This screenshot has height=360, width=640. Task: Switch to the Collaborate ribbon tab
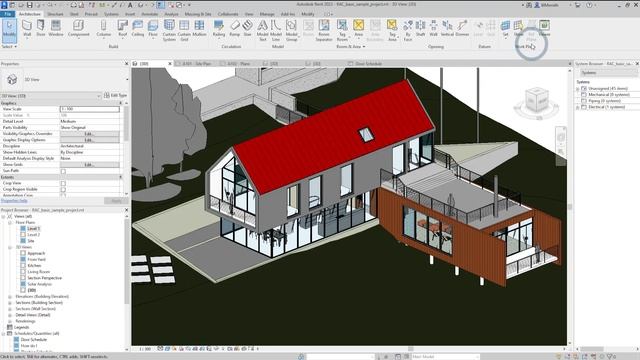click(x=228, y=14)
